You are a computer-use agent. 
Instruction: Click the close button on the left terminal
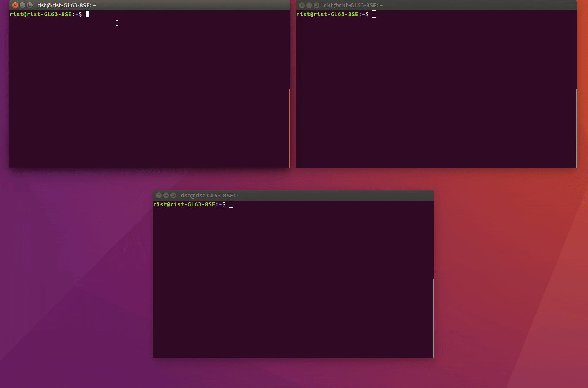click(x=15, y=5)
